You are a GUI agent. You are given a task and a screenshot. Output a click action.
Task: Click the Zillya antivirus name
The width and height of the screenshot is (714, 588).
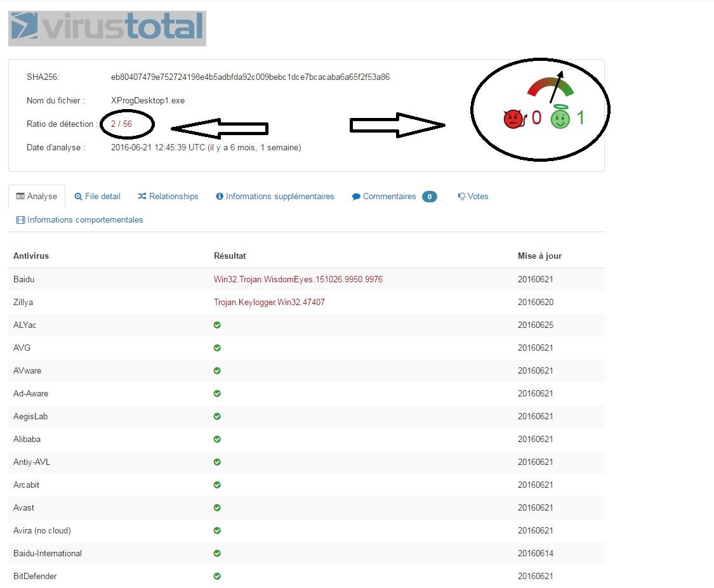[x=23, y=302]
